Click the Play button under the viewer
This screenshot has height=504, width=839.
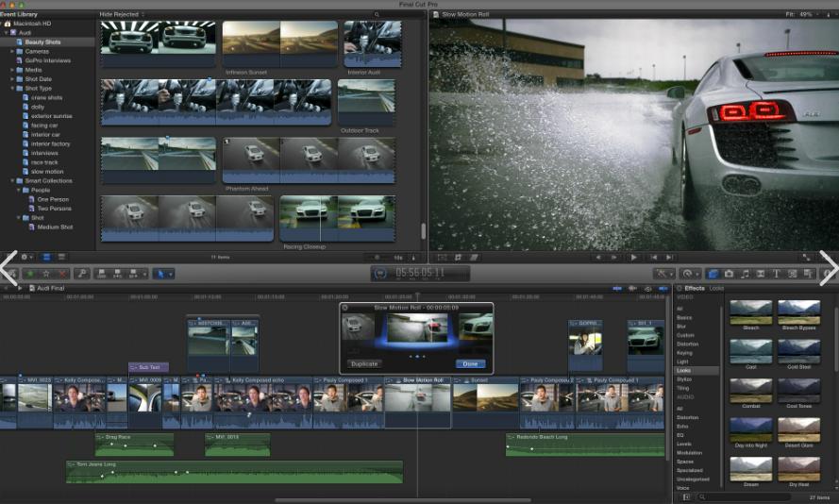pyautogui.click(x=633, y=257)
